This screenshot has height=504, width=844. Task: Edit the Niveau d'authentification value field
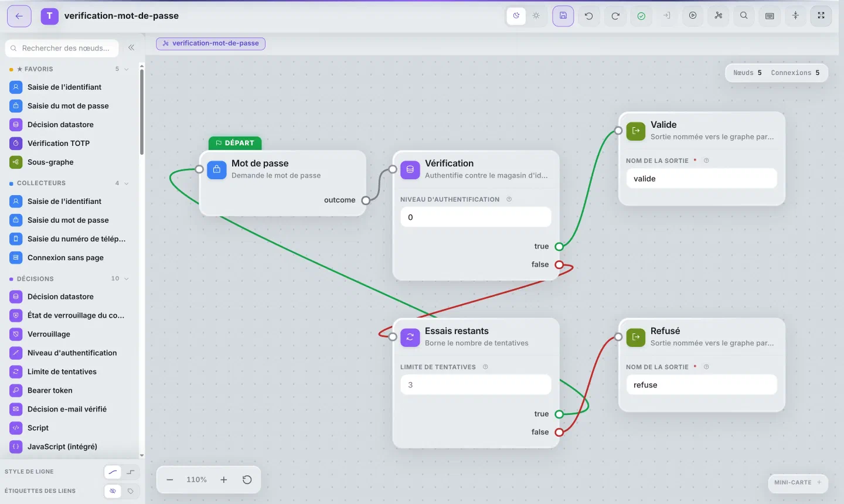pos(476,217)
